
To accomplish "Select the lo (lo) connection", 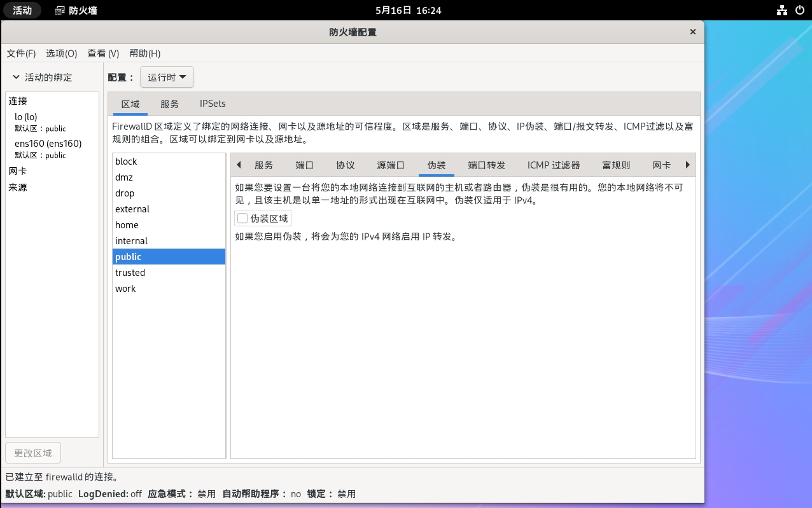I will pyautogui.click(x=52, y=122).
